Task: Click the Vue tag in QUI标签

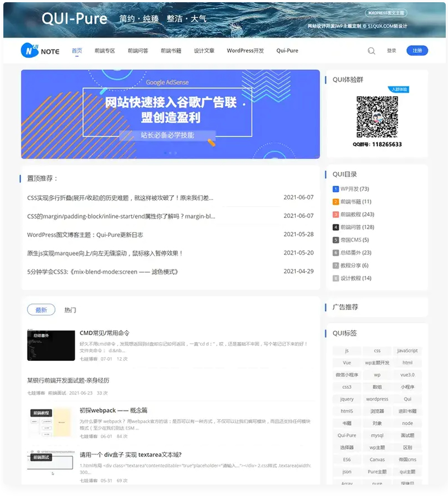Action: [x=346, y=362]
